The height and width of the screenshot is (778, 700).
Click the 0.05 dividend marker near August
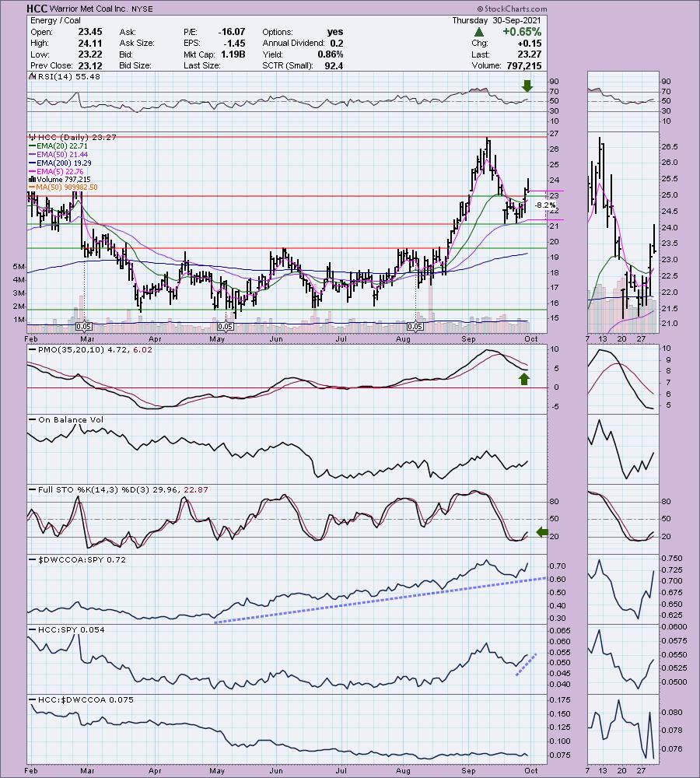415,327
